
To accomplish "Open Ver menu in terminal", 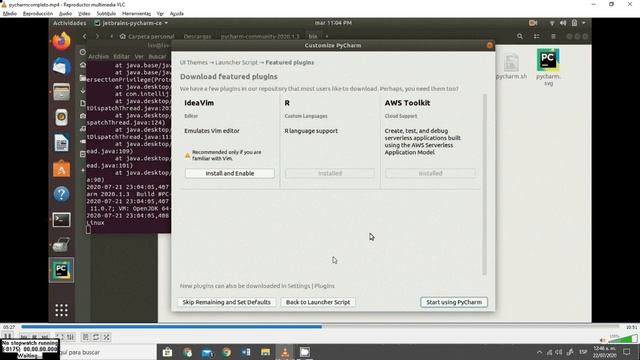I will [139, 56].
